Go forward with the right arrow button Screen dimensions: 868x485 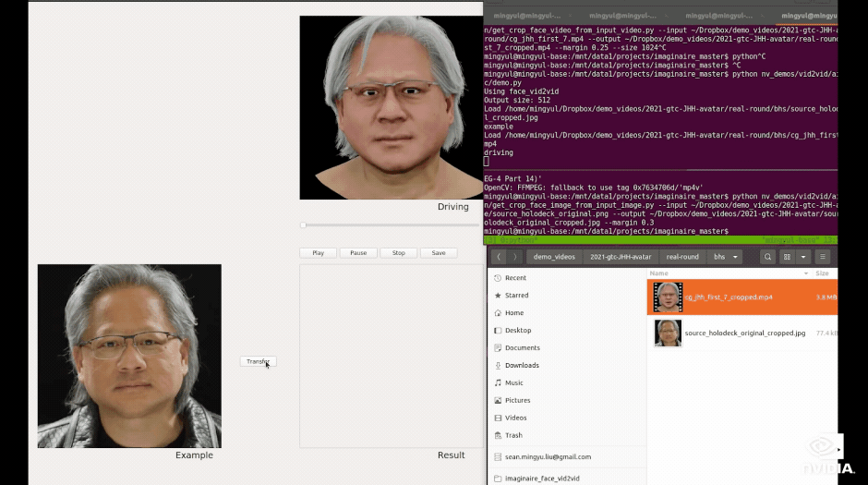(x=515, y=257)
